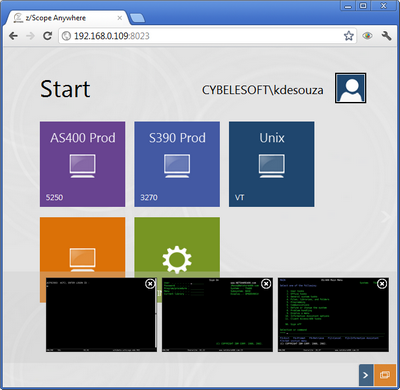
Task: Open the browser wrench menu
Action: [386, 36]
